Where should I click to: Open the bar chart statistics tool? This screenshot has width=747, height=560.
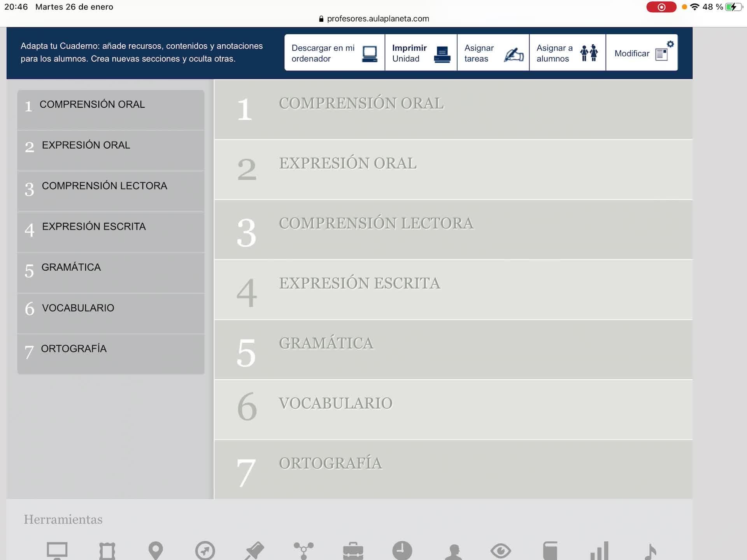point(599,550)
